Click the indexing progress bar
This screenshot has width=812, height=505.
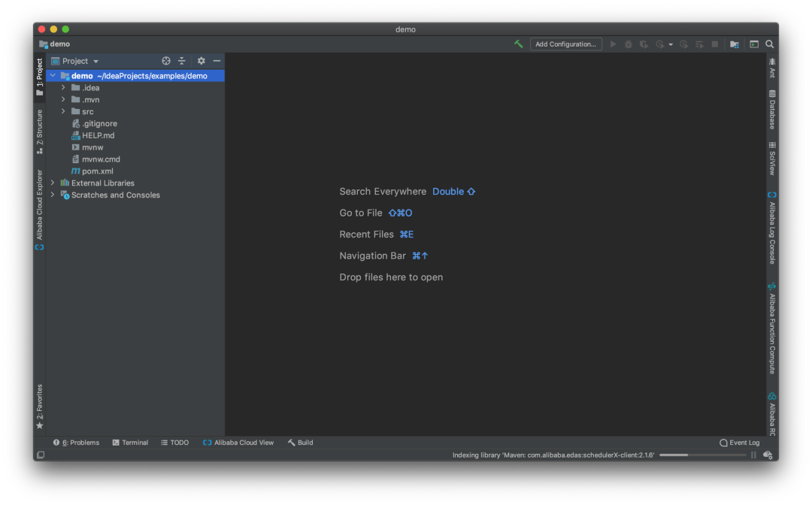point(702,455)
